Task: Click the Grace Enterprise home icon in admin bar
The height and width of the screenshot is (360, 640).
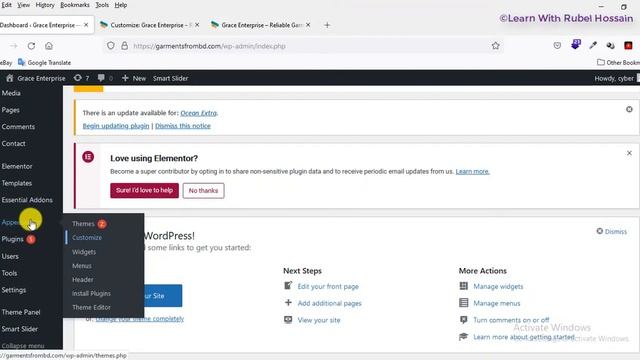Action: [x=10, y=78]
